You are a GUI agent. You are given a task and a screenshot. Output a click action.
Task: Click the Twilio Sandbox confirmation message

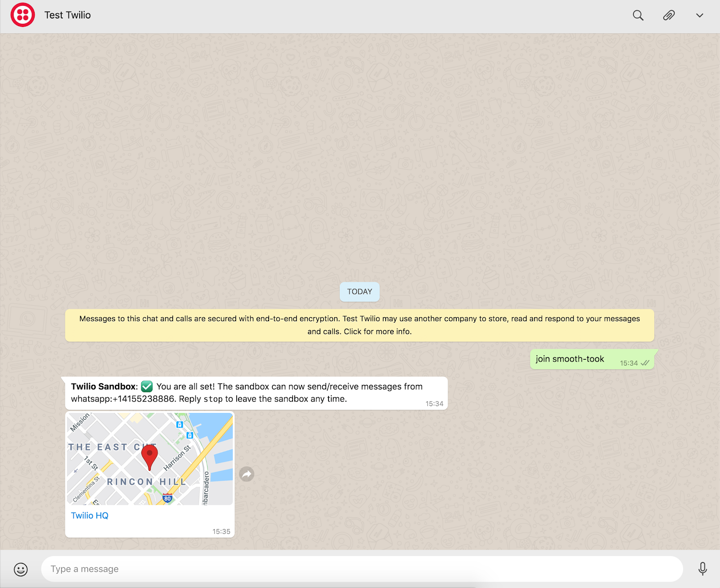coord(256,393)
